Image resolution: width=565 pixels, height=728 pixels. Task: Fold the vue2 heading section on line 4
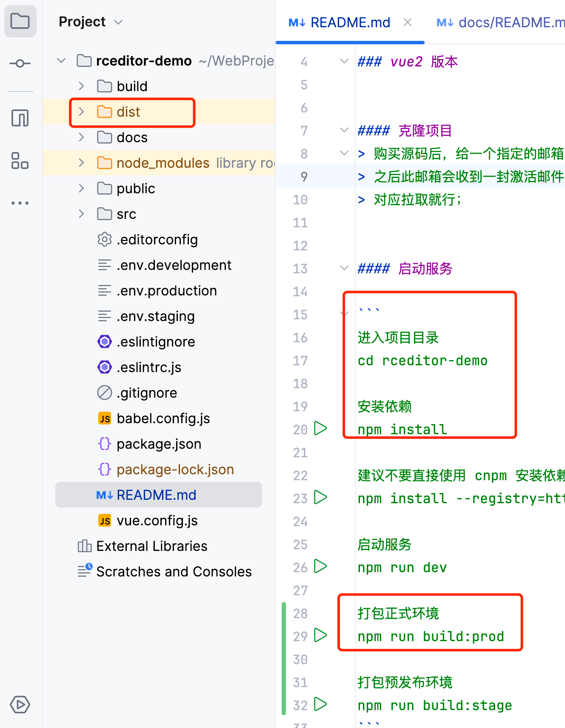click(344, 61)
